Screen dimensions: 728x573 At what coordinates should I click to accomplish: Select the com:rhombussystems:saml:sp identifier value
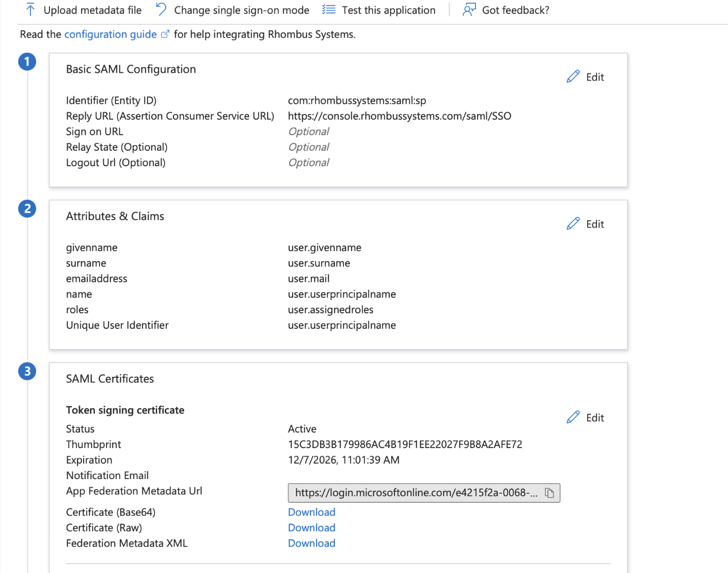tap(357, 101)
